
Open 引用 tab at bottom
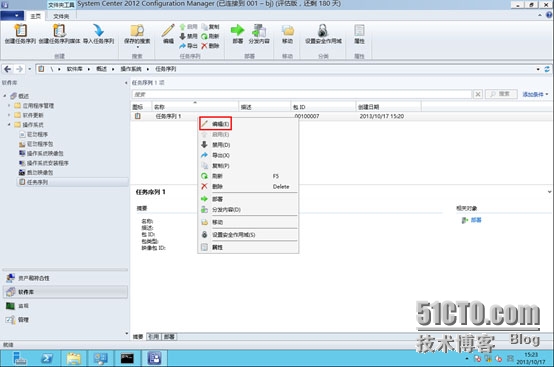153,337
